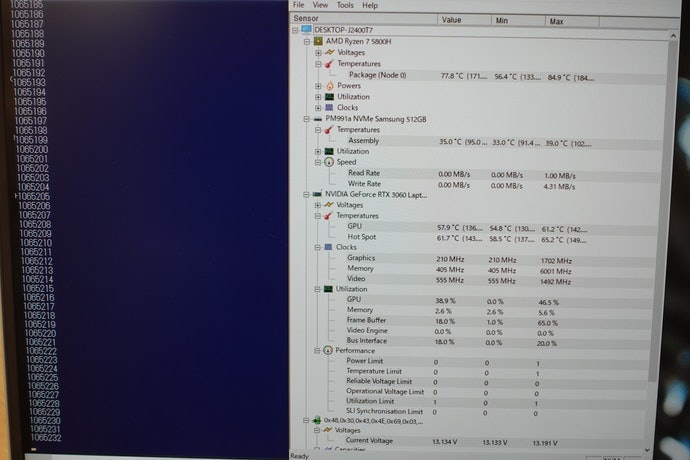Viewport: 690px width, 460px height.
Task: Click the NVIDIA GeForce graphics card icon
Action: point(317,194)
